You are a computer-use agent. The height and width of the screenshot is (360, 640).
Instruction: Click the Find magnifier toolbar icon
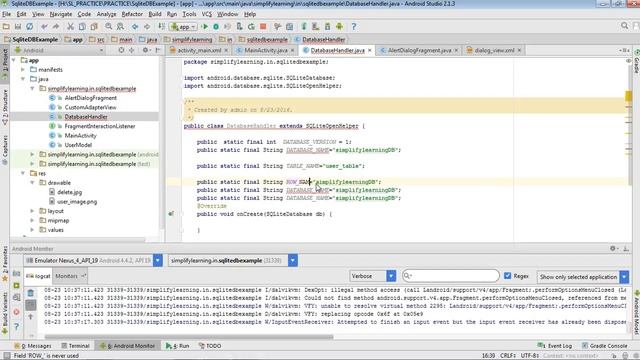(x=109, y=27)
